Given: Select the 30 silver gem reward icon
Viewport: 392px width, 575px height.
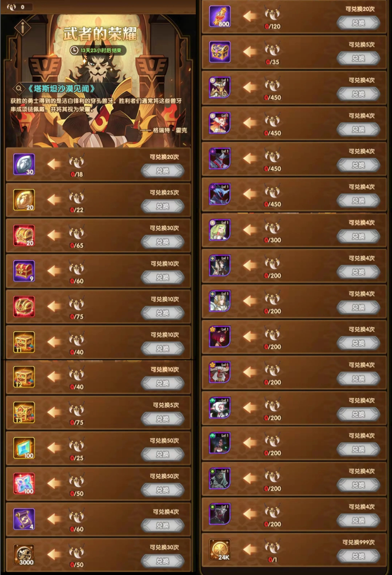Looking at the screenshot, I should [24, 164].
